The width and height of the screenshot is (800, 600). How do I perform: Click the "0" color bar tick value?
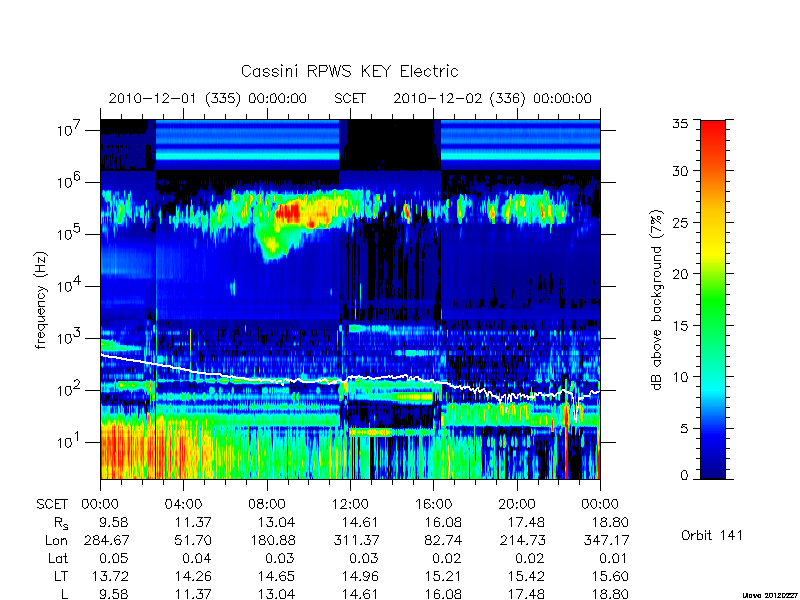point(684,476)
